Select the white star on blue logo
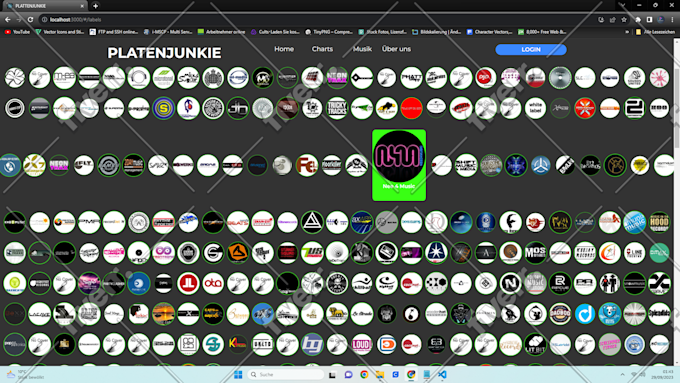 [436, 252]
